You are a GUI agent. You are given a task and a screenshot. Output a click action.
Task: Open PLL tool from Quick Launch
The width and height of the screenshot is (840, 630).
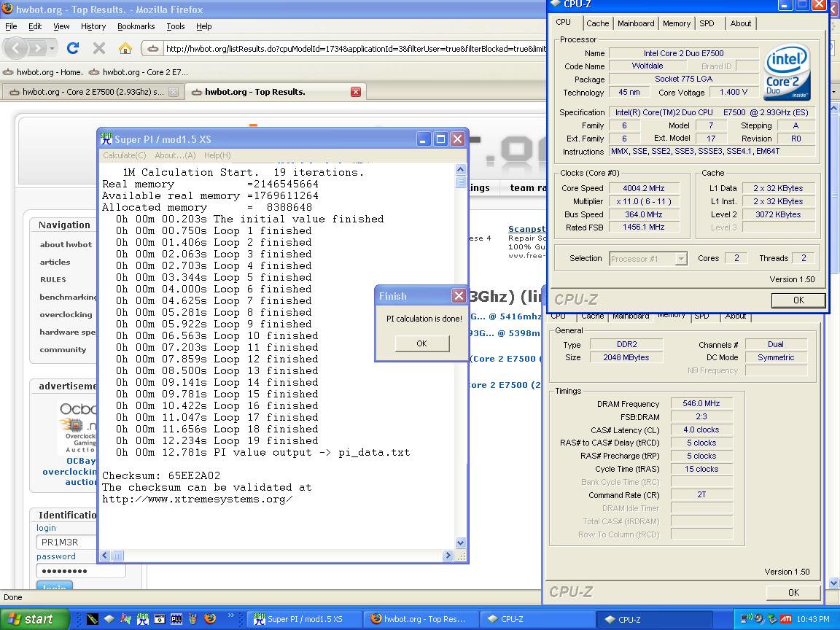pos(176,619)
